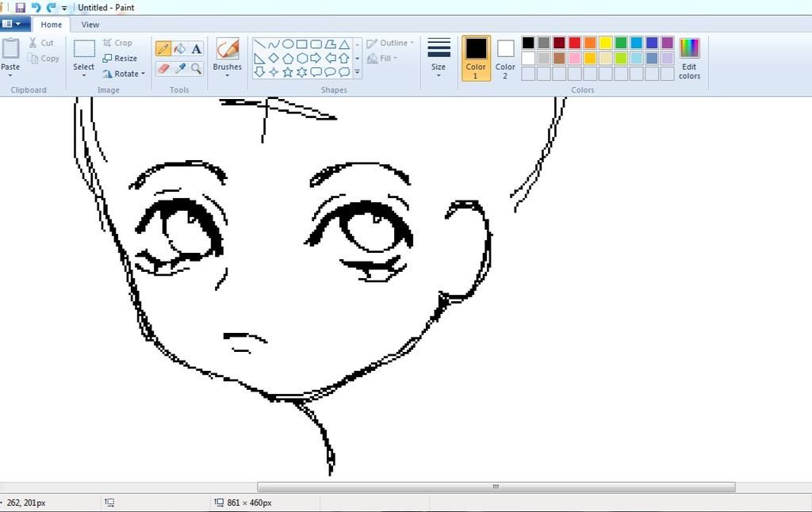Click the Paste button
The width and height of the screenshot is (812, 512).
[x=10, y=55]
